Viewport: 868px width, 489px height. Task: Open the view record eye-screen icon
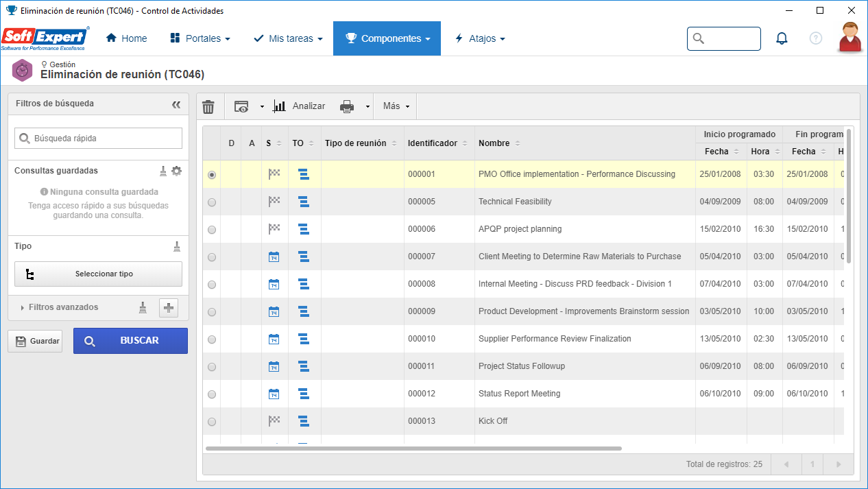[241, 106]
